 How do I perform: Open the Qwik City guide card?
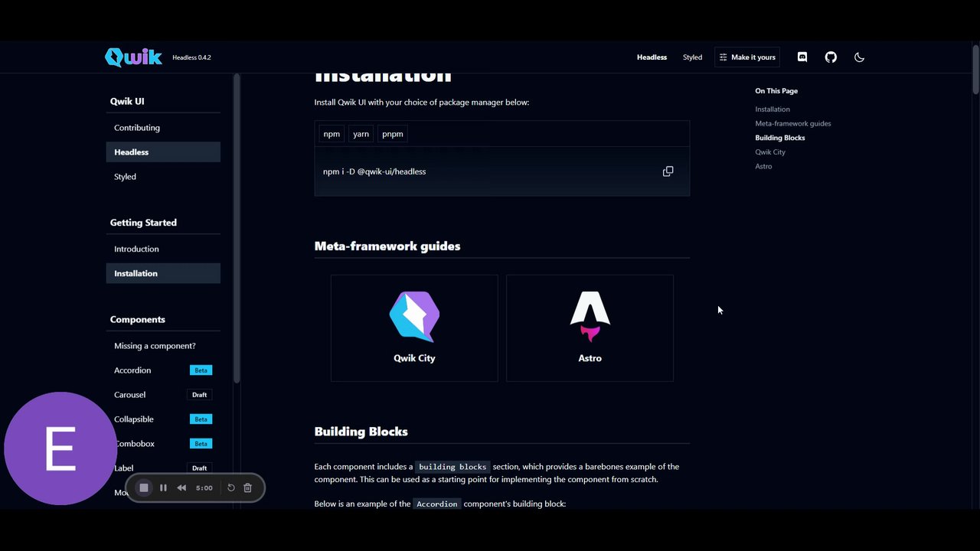[x=414, y=328]
